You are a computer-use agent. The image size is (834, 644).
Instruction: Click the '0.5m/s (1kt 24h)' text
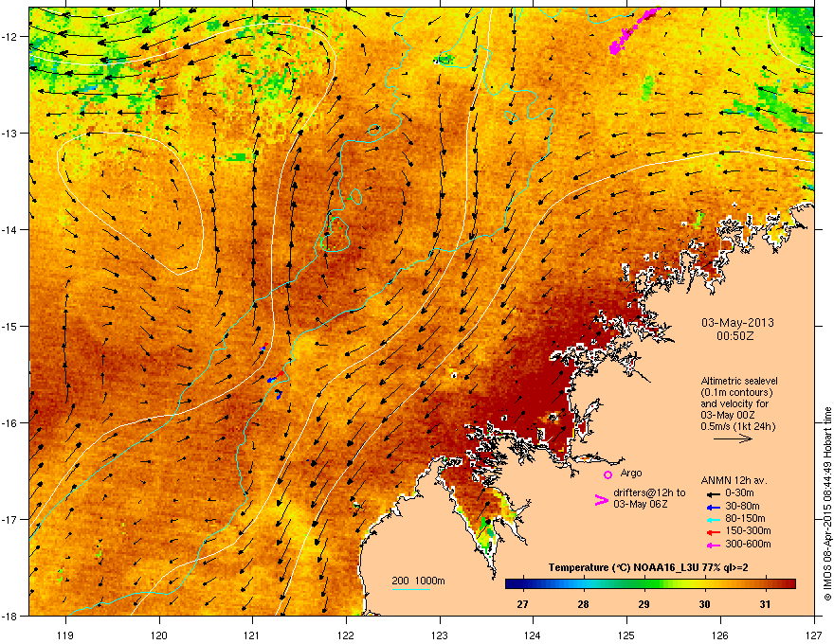737,427
